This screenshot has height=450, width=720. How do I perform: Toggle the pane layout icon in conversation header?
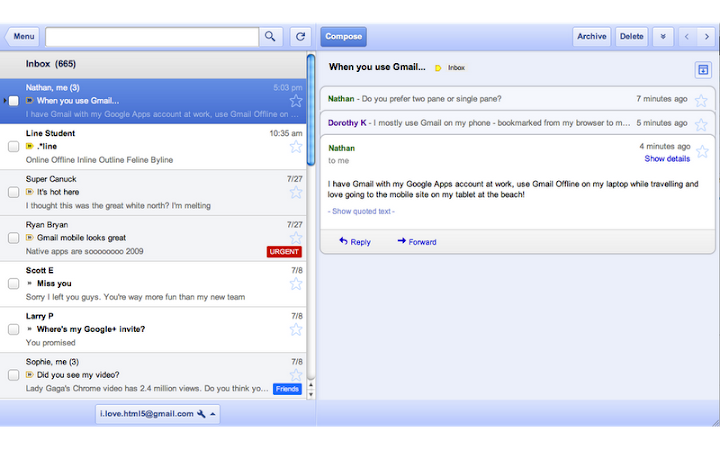click(703, 70)
